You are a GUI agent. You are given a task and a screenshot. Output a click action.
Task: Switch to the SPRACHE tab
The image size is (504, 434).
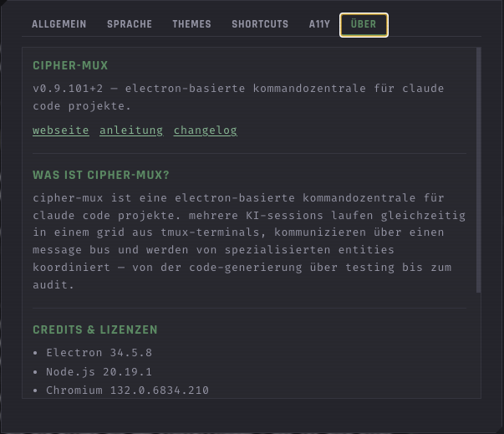point(130,24)
